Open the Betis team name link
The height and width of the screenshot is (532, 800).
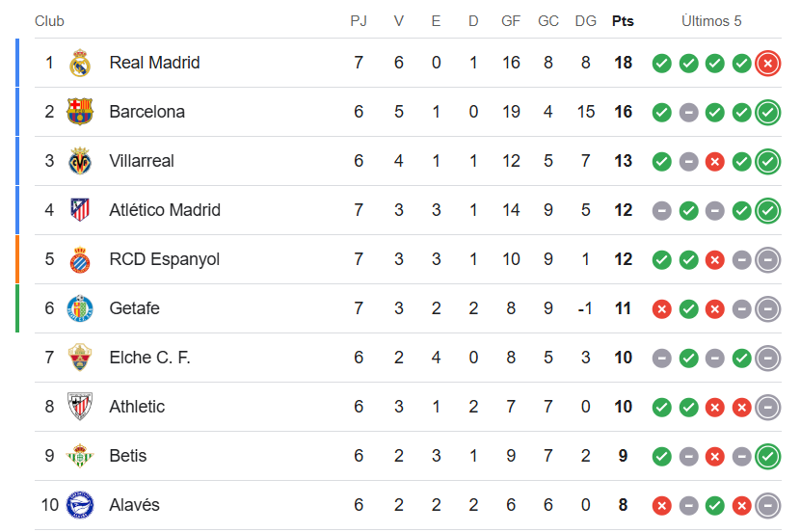pos(127,456)
